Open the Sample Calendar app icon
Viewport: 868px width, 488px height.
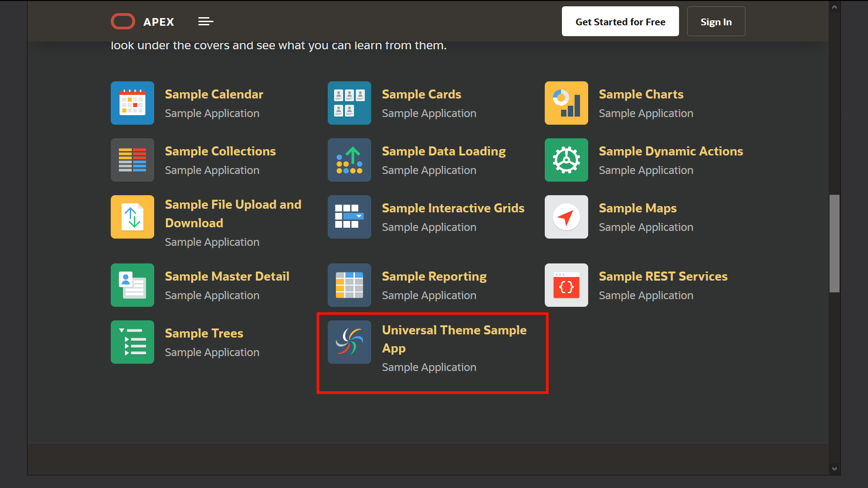click(132, 103)
